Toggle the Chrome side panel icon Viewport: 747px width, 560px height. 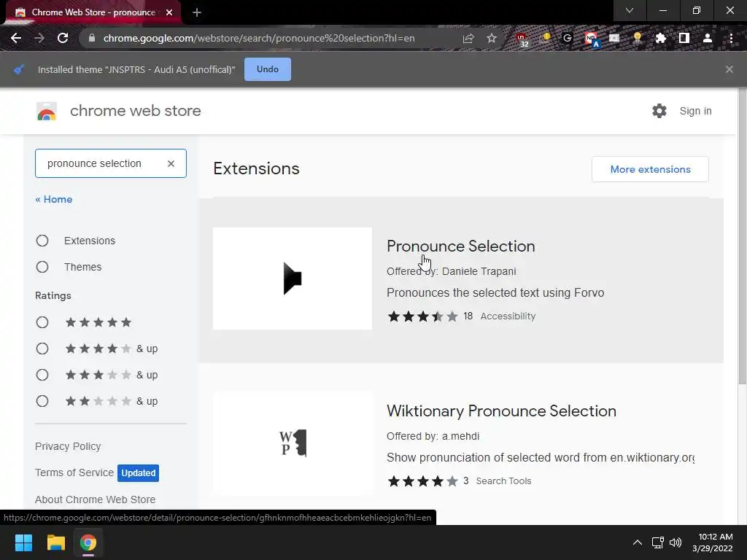[x=684, y=38]
